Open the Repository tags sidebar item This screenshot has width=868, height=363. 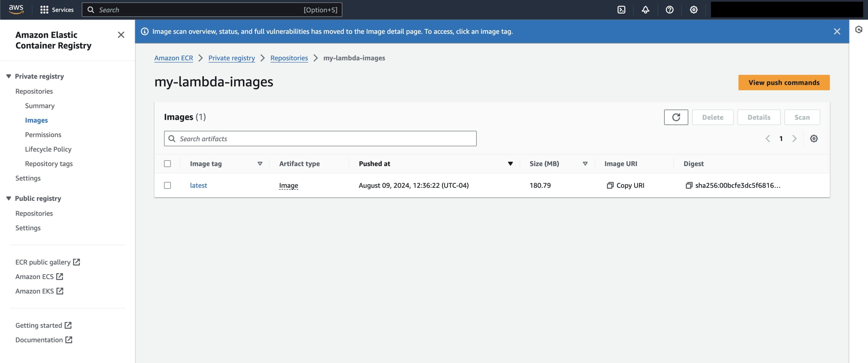click(x=49, y=164)
